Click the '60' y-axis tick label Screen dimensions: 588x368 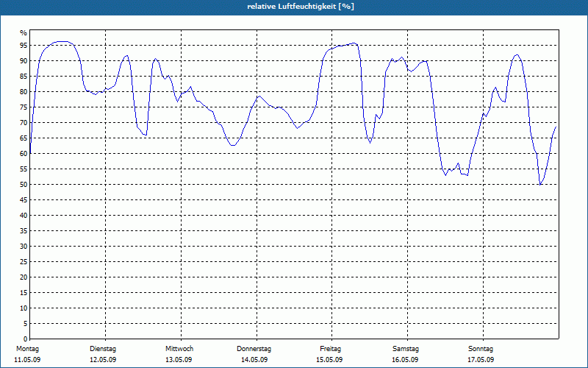click(24, 154)
